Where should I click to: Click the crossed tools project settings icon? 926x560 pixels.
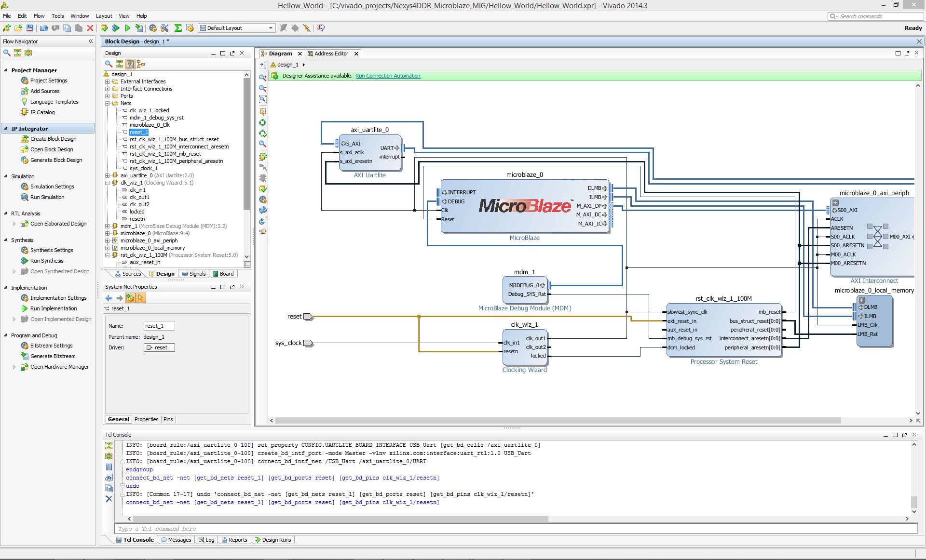click(164, 28)
